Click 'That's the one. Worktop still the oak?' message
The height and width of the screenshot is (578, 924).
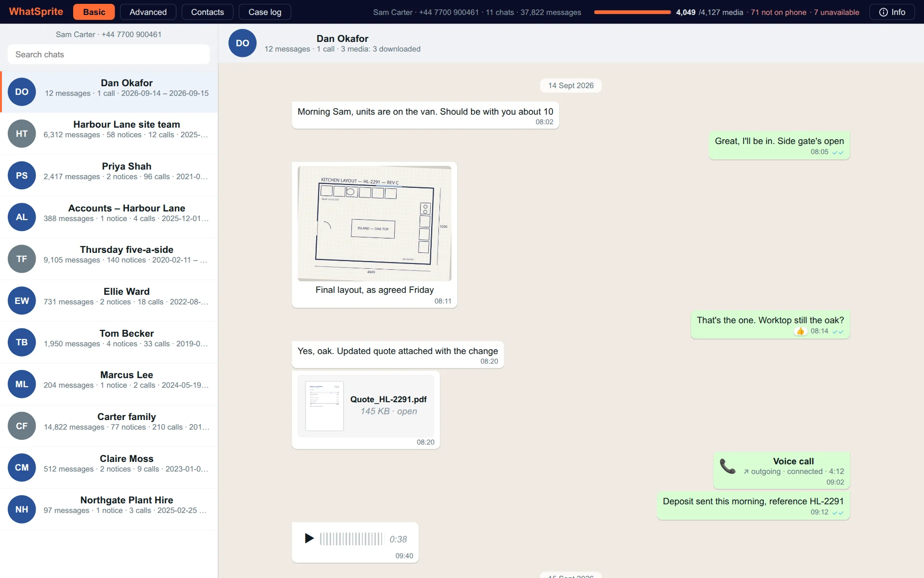[770, 325]
